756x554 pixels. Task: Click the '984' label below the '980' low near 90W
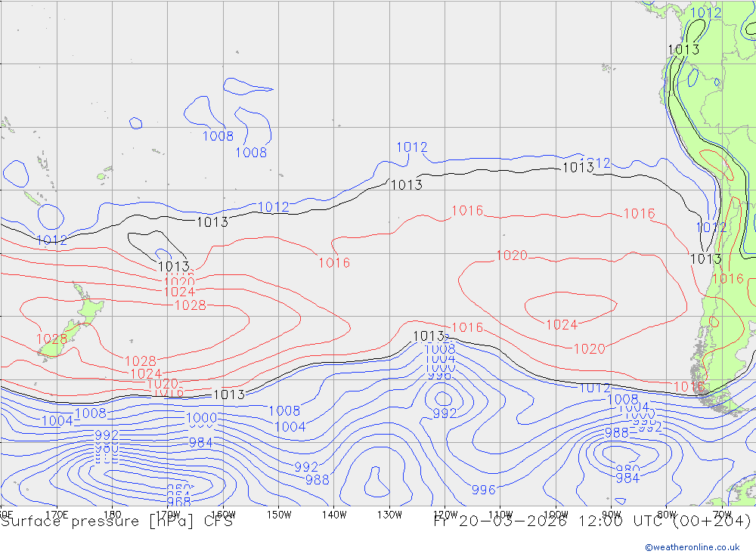(x=627, y=478)
